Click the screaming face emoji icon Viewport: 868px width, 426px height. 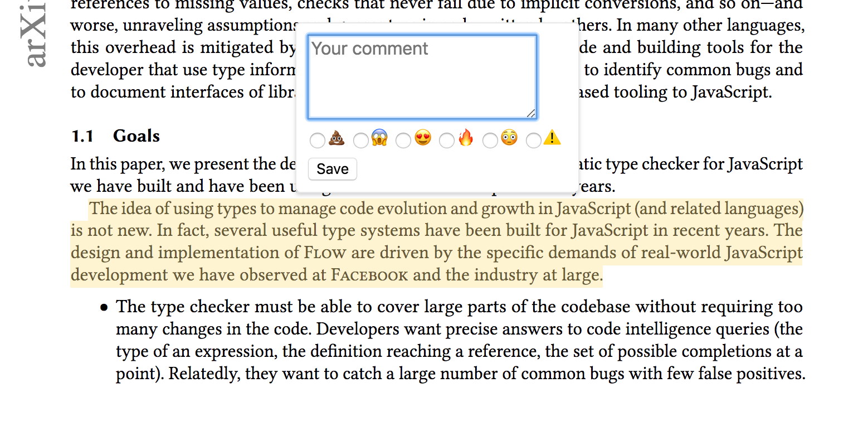point(379,138)
